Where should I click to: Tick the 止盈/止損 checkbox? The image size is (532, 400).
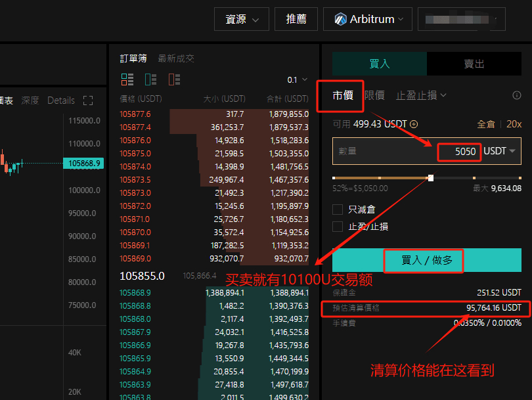pos(338,227)
